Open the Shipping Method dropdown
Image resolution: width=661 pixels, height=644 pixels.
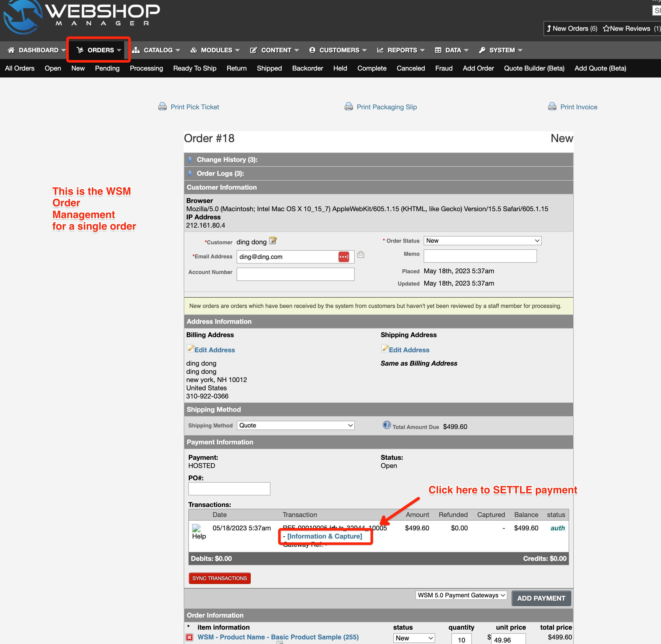pos(295,425)
